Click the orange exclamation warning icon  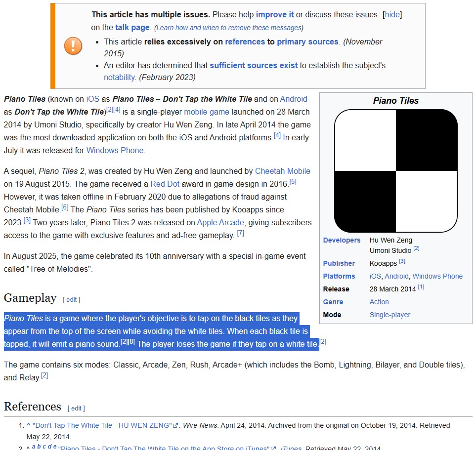(x=73, y=46)
